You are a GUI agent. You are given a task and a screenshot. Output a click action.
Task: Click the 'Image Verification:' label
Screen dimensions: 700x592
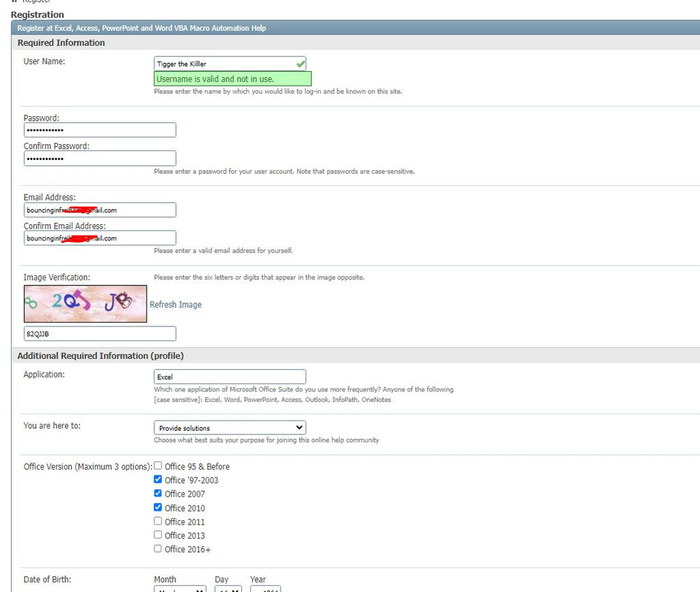click(x=57, y=277)
